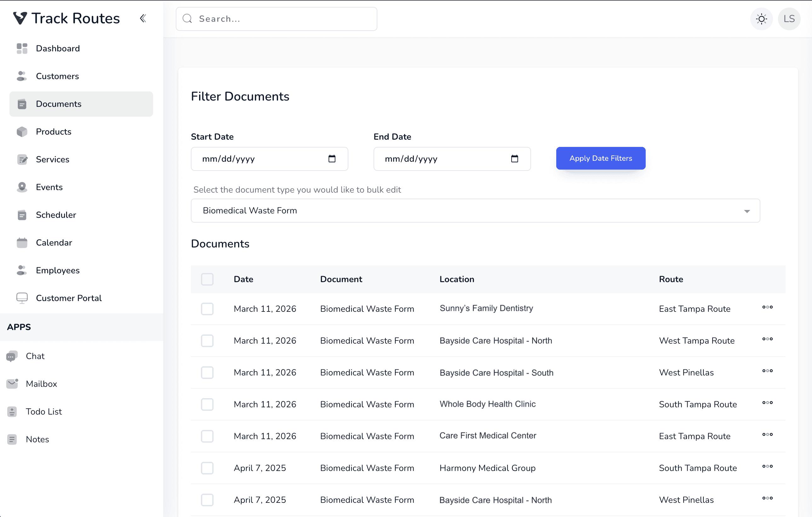This screenshot has width=812, height=517.
Task: Click the Customer Portal monitor icon
Action: [x=22, y=298]
